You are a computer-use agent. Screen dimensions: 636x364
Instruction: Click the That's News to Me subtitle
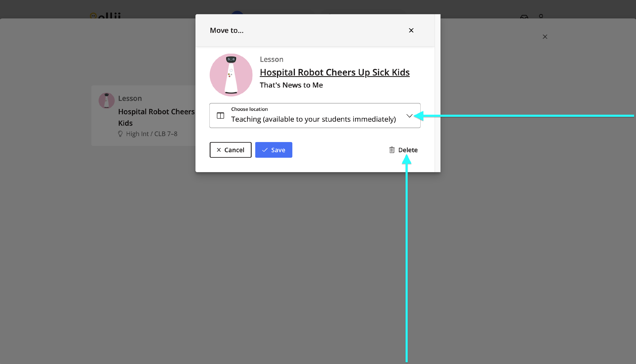coord(291,85)
